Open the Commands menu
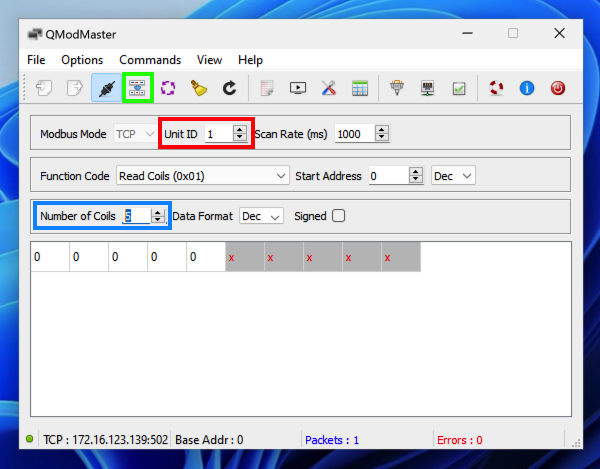The height and width of the screenshot is (469, 600). click(x=150, y=60)
